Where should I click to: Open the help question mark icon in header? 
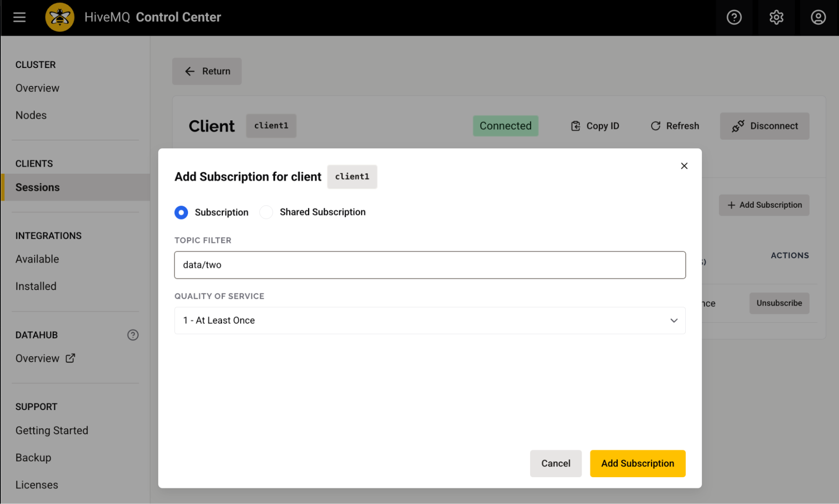[x=734, y=17]
